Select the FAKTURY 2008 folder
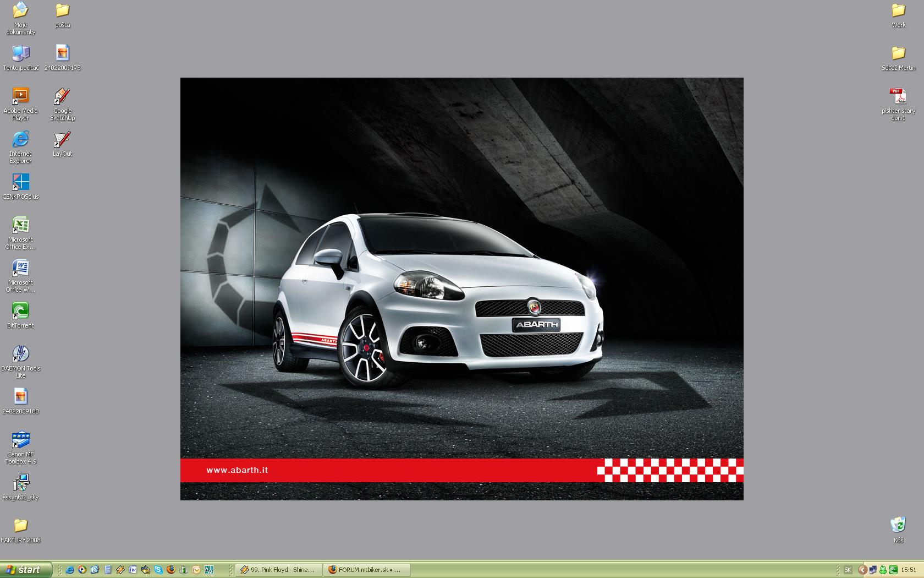 pos(20,527)
